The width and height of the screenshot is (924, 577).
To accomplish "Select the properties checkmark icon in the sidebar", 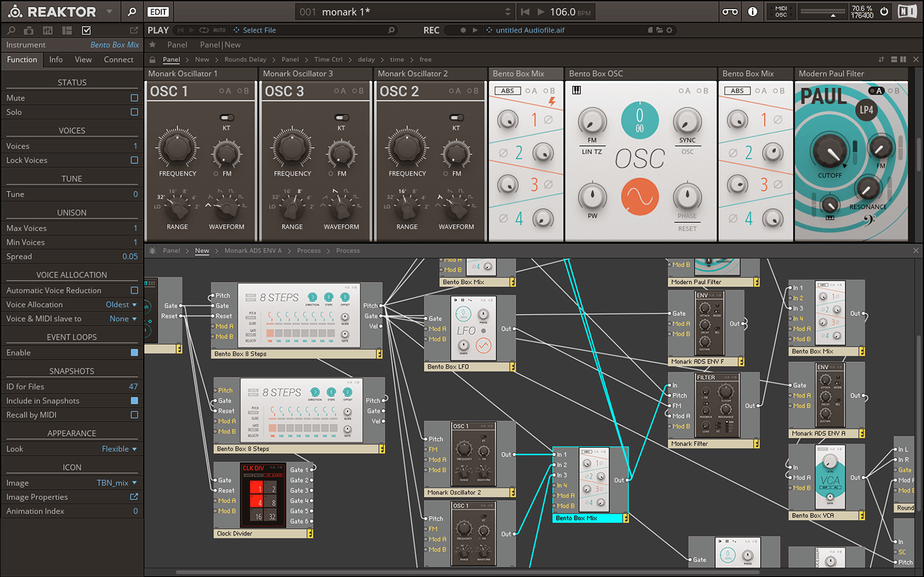I will (x=86, y=30).
